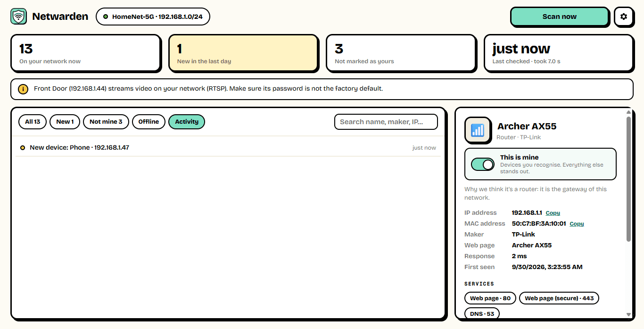
Task: Open settings with the gear icon
Action: coord(624,17)
